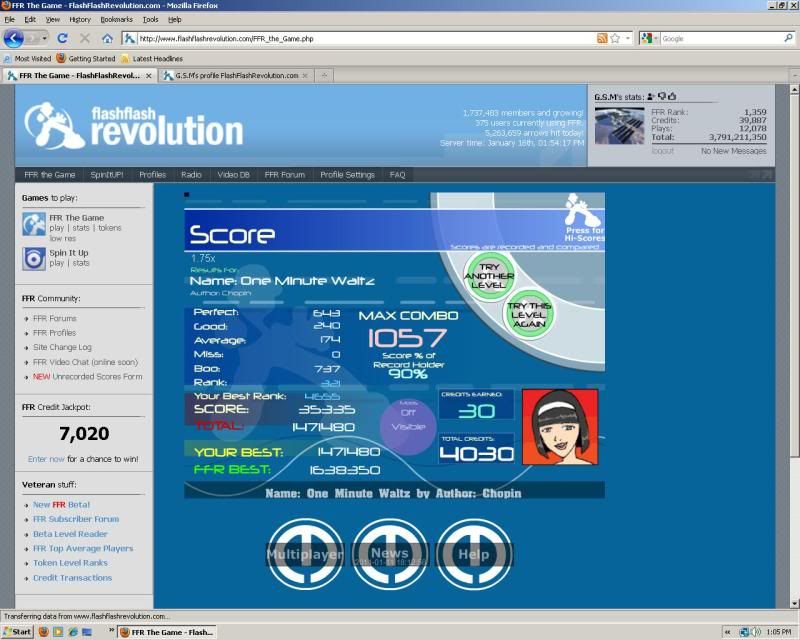Click the Help round button

[x=473, y=554]
